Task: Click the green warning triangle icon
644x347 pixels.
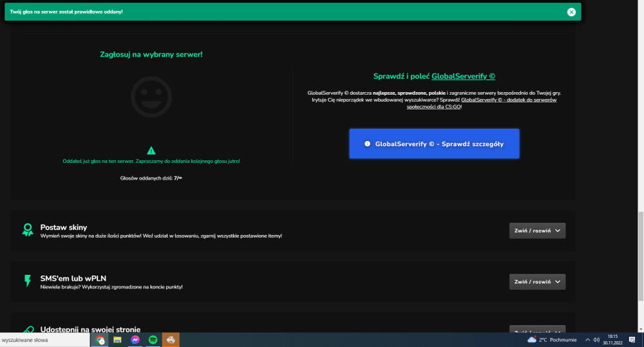Action: (x=151, y=150)
